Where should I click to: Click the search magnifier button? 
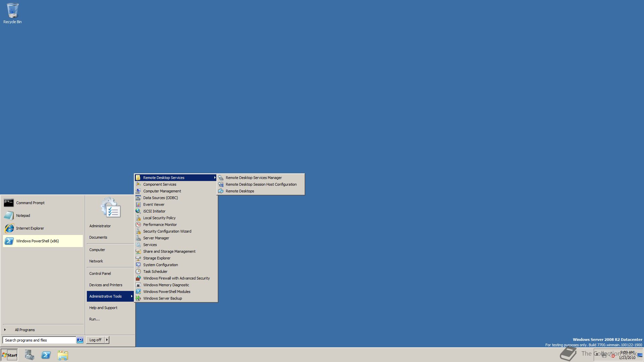tap(80, 340)
